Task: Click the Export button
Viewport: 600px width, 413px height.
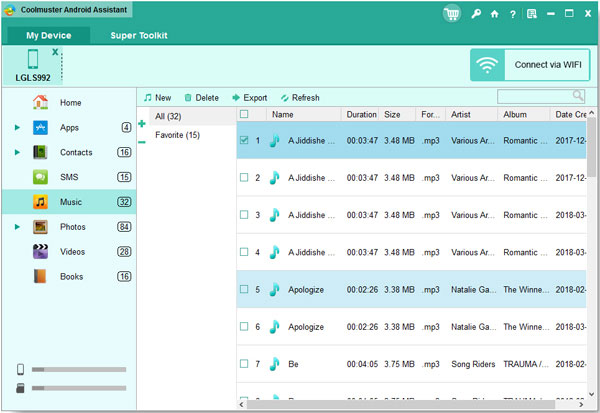Action: pos(249,98)
